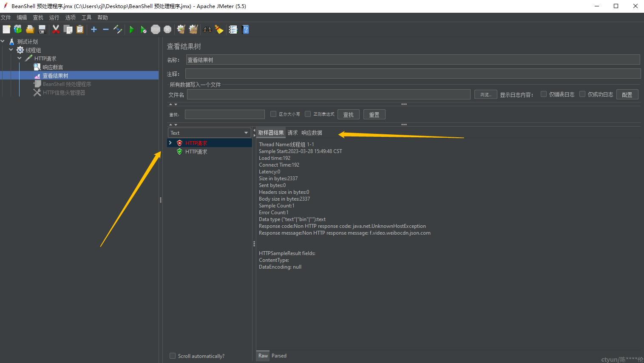Open the 查找 menu
The height and width of the screenshot is (363, 644).
coord(38,17)
